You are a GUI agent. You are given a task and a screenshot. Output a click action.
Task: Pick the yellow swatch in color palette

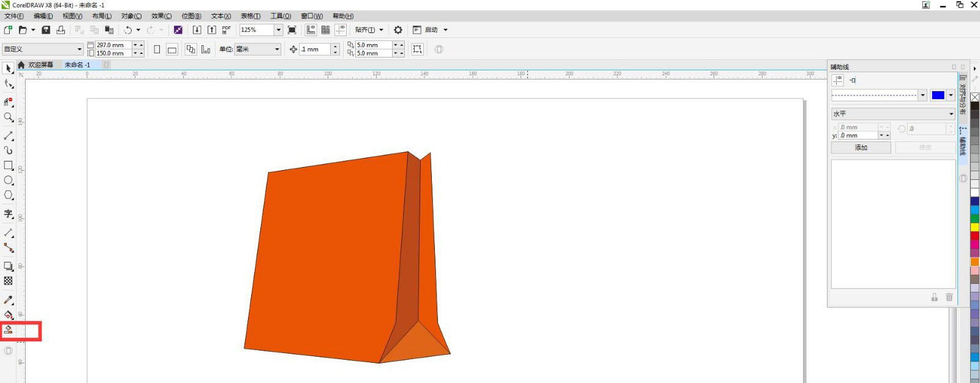pos(974,227)
